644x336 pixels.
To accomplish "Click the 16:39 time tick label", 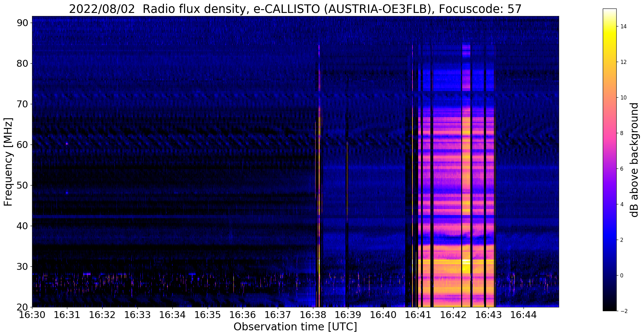I will [348, 314].
